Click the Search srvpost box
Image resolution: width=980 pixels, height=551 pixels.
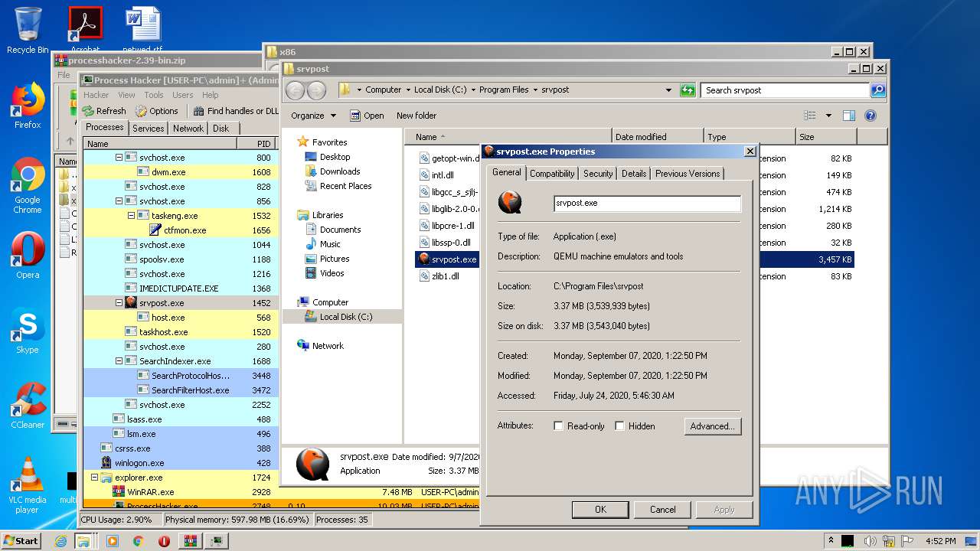point(786,90)
